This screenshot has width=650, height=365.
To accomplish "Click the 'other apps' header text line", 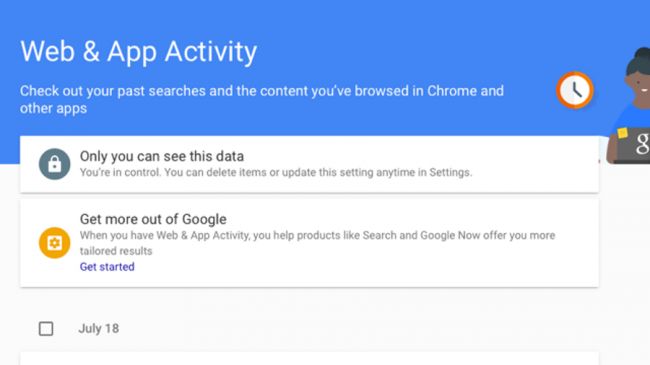I will 53,108.
